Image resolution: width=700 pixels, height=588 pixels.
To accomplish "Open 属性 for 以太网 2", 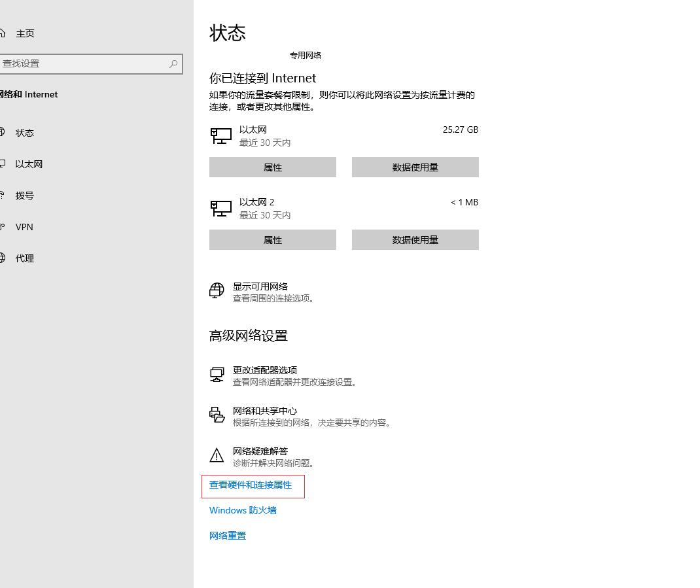I will [x=272, y=240].
